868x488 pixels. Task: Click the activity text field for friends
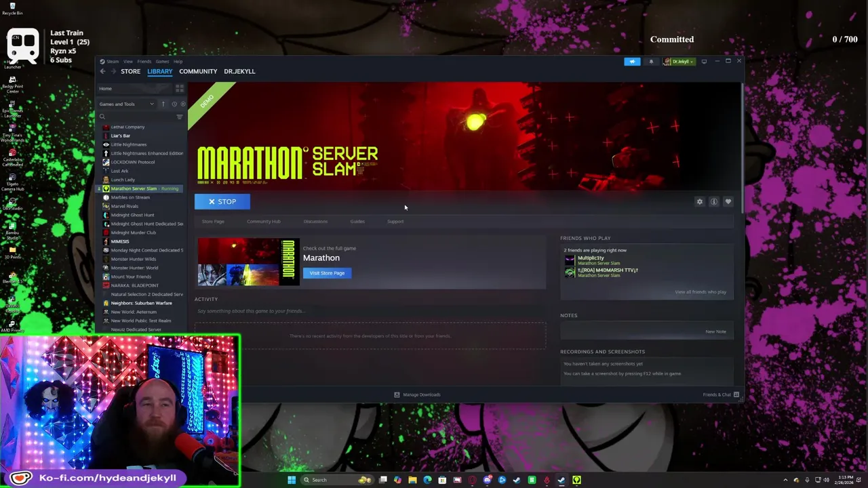[370, 311]
